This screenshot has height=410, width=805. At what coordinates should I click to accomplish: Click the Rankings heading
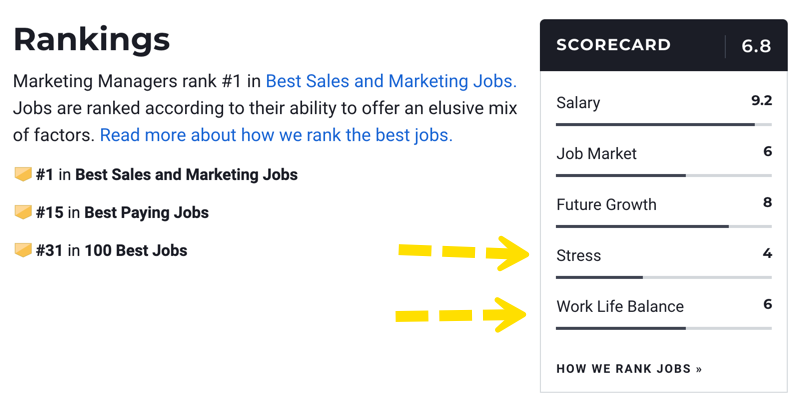[x=92, y=40]
